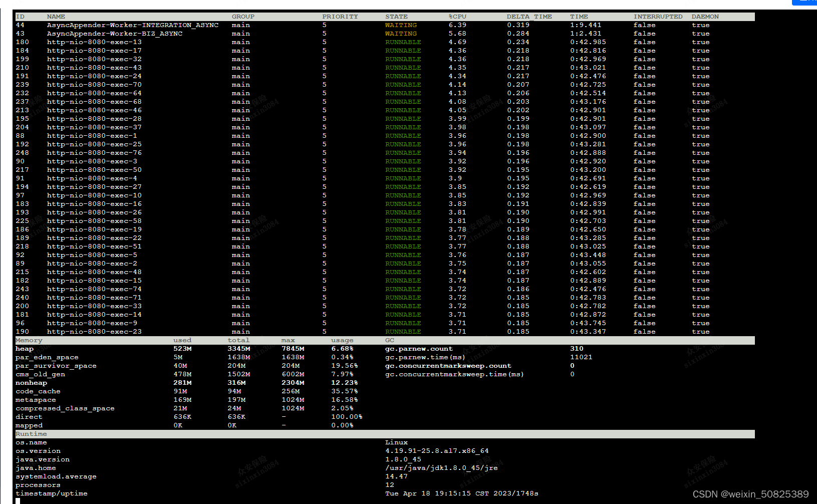817x504 pixels.
Task: Click heap usage value 6.68%
Action: [342, 349]
